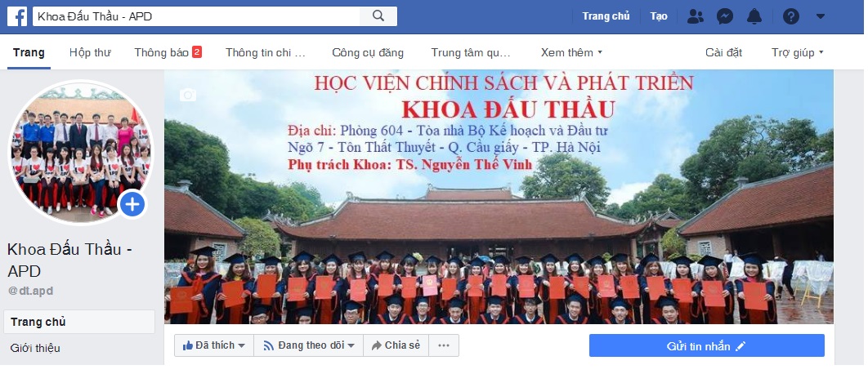Viewport: 868px width, 374px height.
Task: Open the three-dots more options button
Action: [444, 345]
